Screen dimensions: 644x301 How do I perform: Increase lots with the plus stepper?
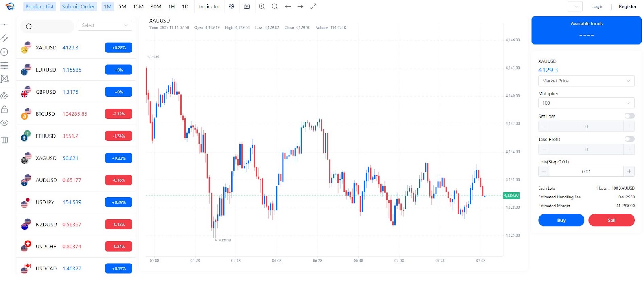tap(629, 171)
